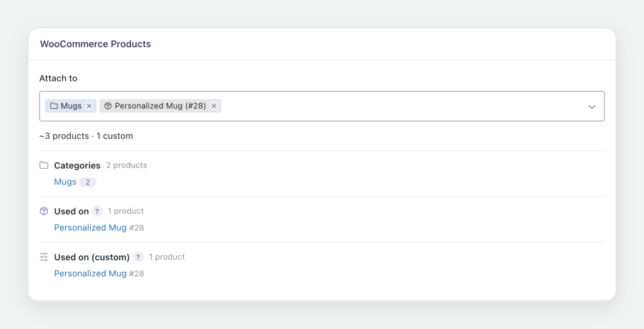Click the Used on heading
Viewport: 644px width, 329px height.
point(72,212)
